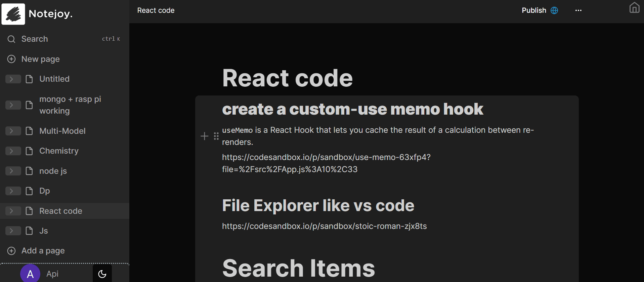Click the search magnifier icon
644x282 pixels.
(11, 39)
